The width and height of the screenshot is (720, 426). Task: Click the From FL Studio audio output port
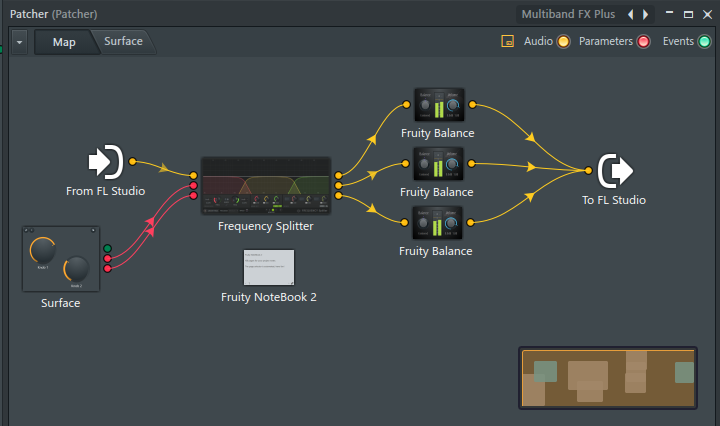(x=133, y=161)
